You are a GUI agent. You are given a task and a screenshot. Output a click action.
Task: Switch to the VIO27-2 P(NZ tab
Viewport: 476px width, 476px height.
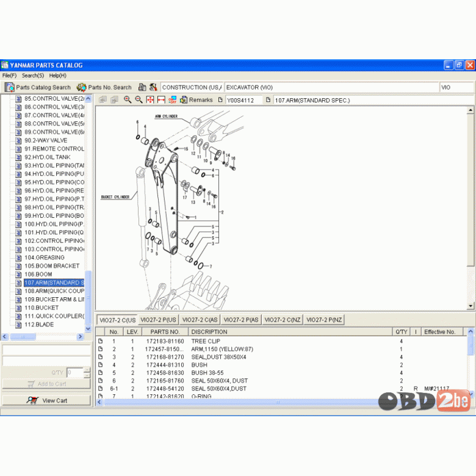324,320
